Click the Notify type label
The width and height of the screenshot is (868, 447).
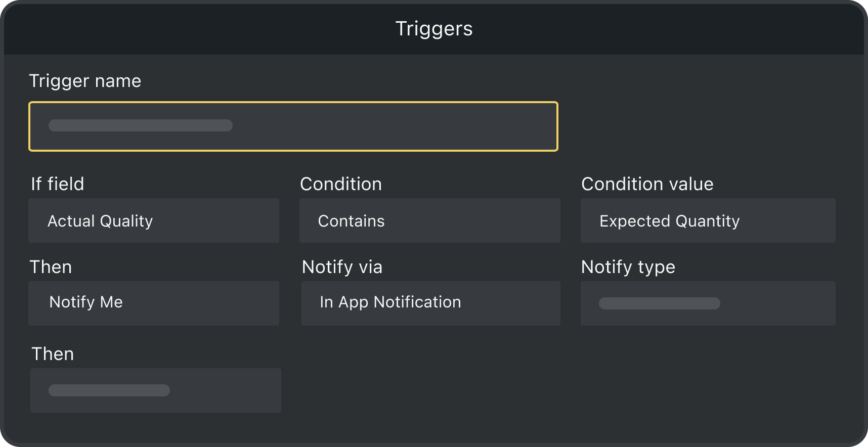(x=628, y=266)
